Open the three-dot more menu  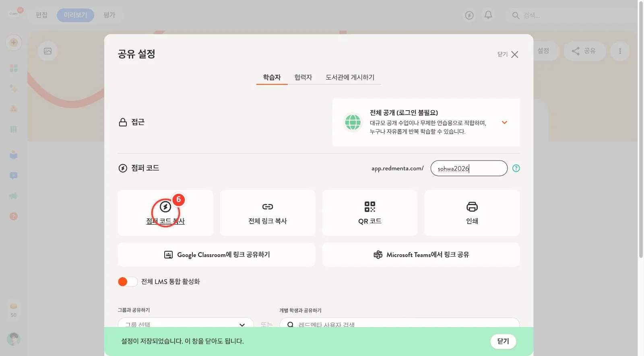[x=620, y=51]
